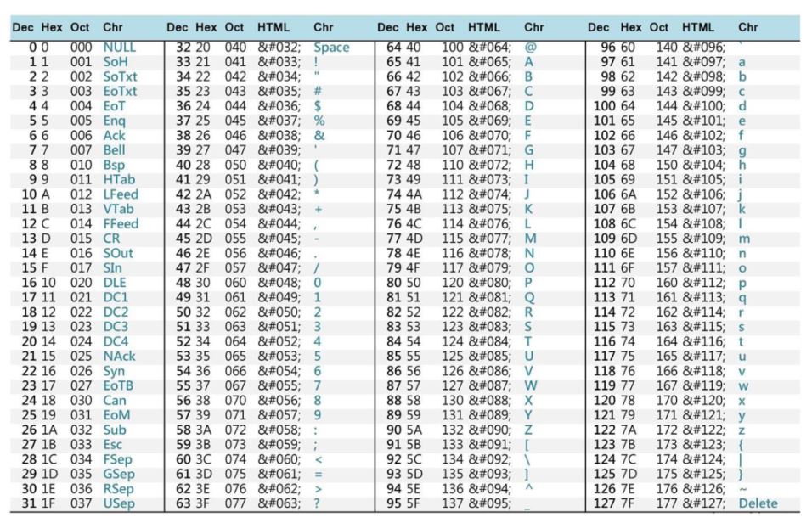Click the last Chr column header

[x=747, y=27]
